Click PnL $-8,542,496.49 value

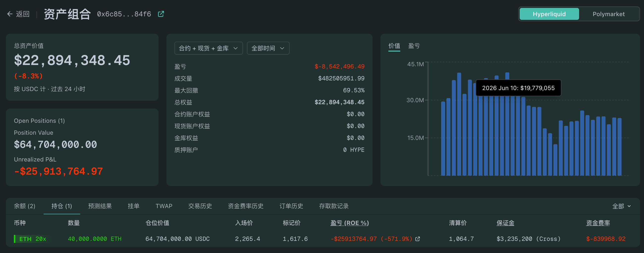point(340,66)
